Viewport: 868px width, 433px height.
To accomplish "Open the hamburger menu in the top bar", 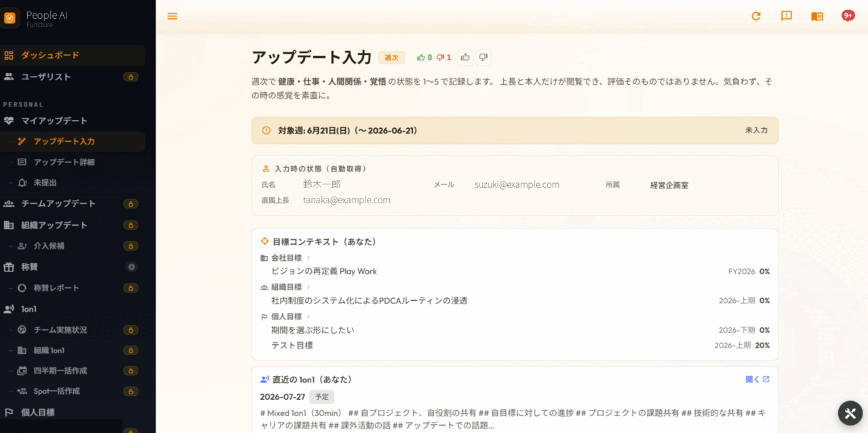I will pos(172,16).
